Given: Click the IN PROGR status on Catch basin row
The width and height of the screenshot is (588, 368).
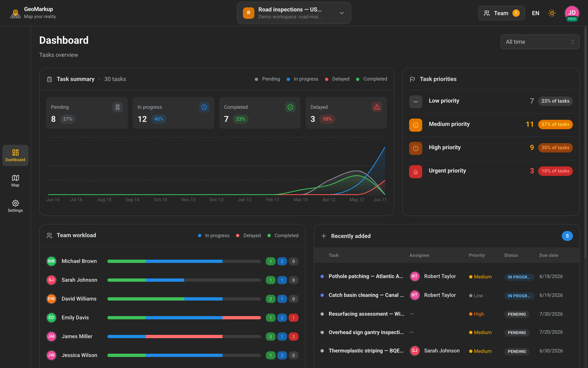Looking at the screenshot, I should pos(519,296).
